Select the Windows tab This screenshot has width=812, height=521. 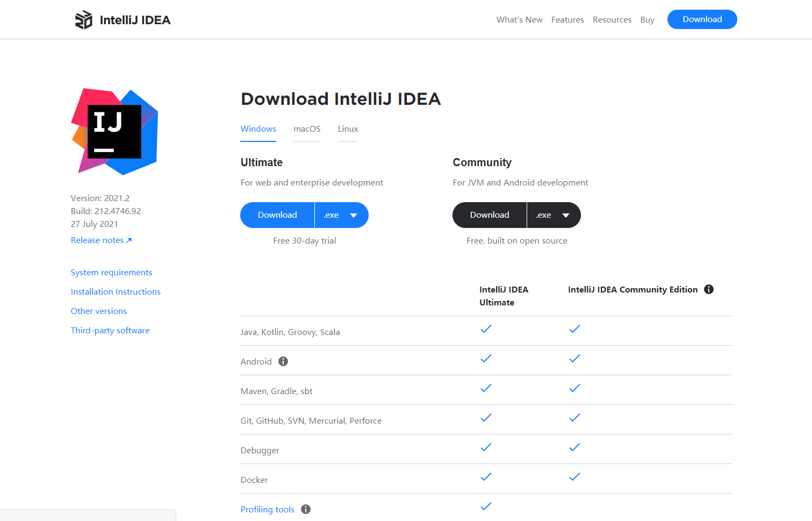pos(258,129)
